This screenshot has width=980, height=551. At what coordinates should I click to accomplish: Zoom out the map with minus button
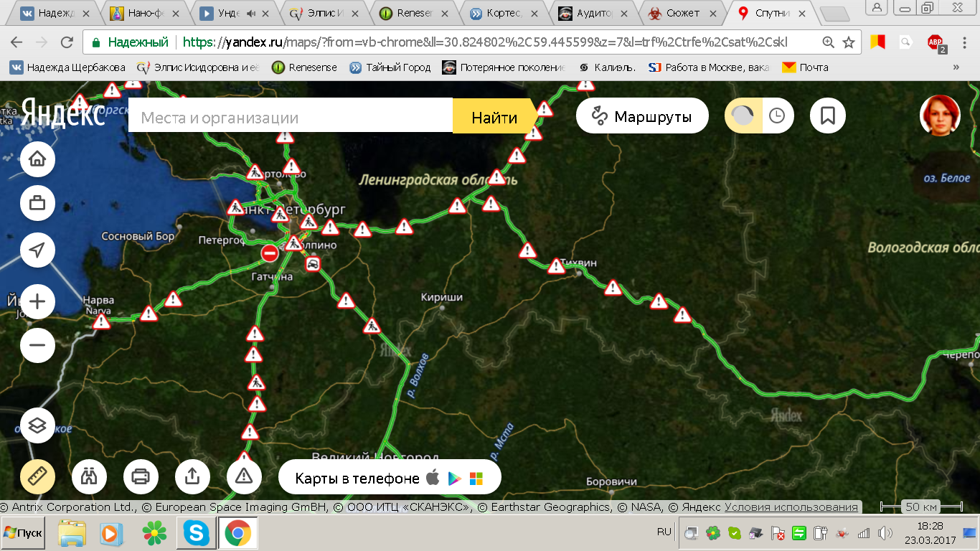click(x=37, y=346)
